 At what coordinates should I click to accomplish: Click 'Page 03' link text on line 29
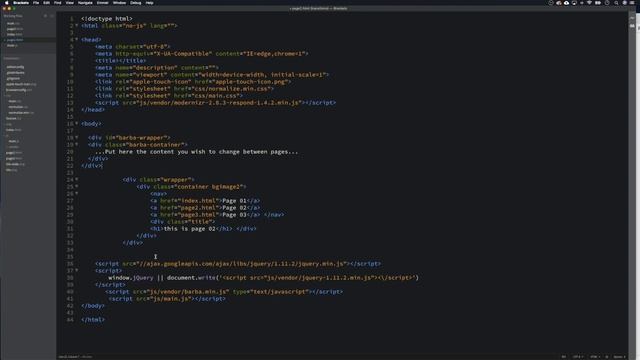234,215
